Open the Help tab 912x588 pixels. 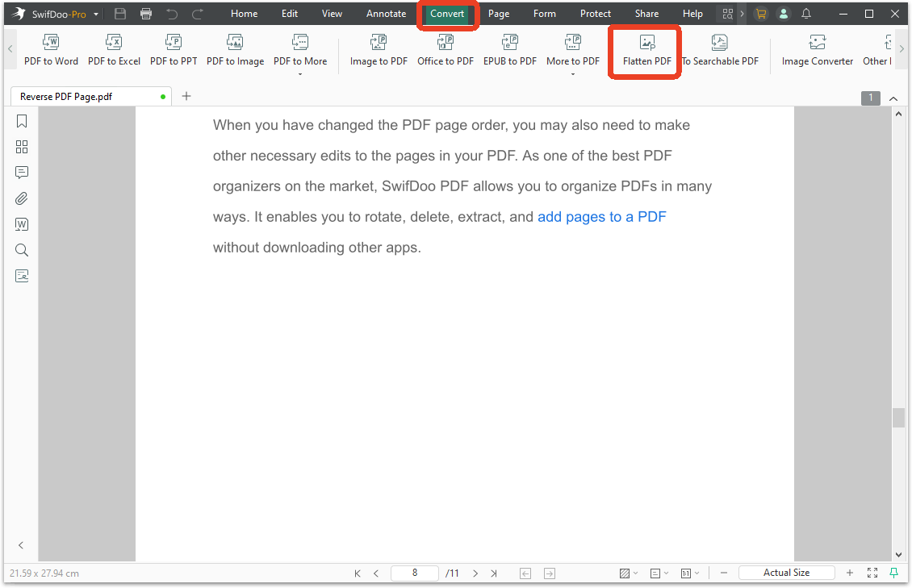click(x=692, y=14)
